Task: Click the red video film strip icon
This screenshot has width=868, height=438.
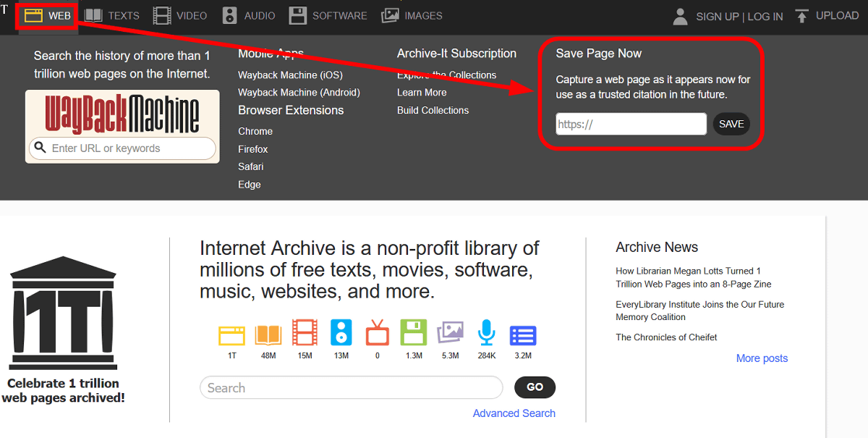Action: coord(305,334)
